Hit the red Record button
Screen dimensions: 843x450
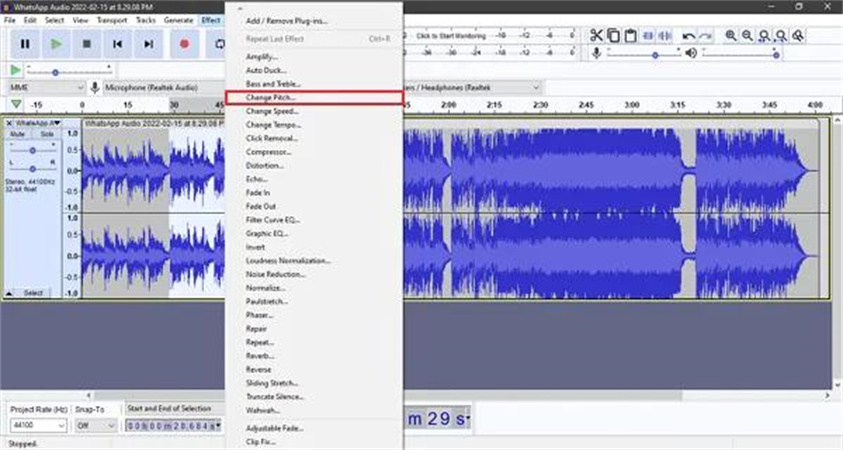point(184,44)
